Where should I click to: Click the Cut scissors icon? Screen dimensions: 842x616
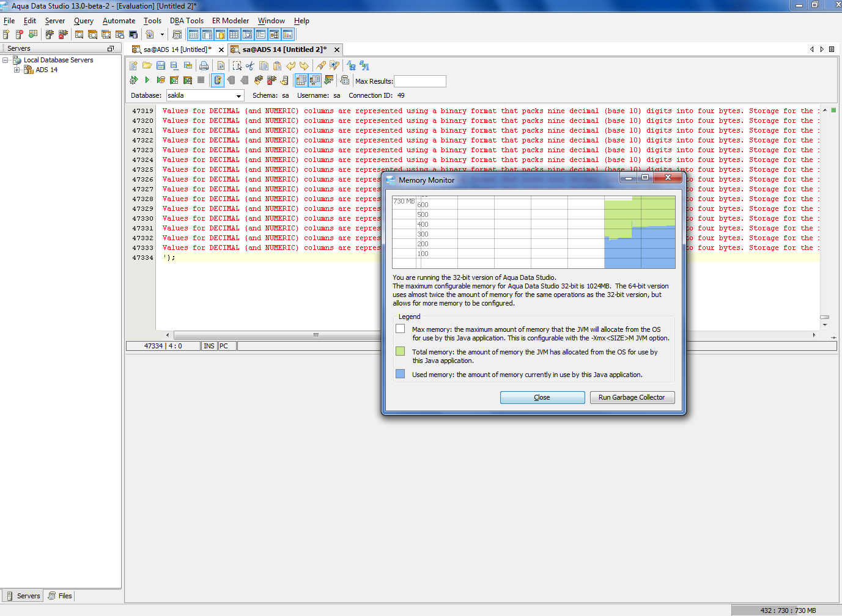(x=249, y=65)
